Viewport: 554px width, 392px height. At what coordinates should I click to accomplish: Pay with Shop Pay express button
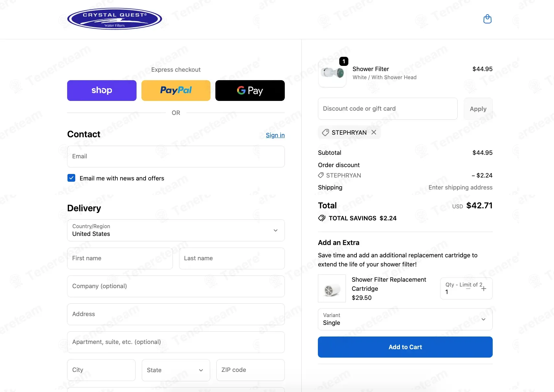(102, 91)
